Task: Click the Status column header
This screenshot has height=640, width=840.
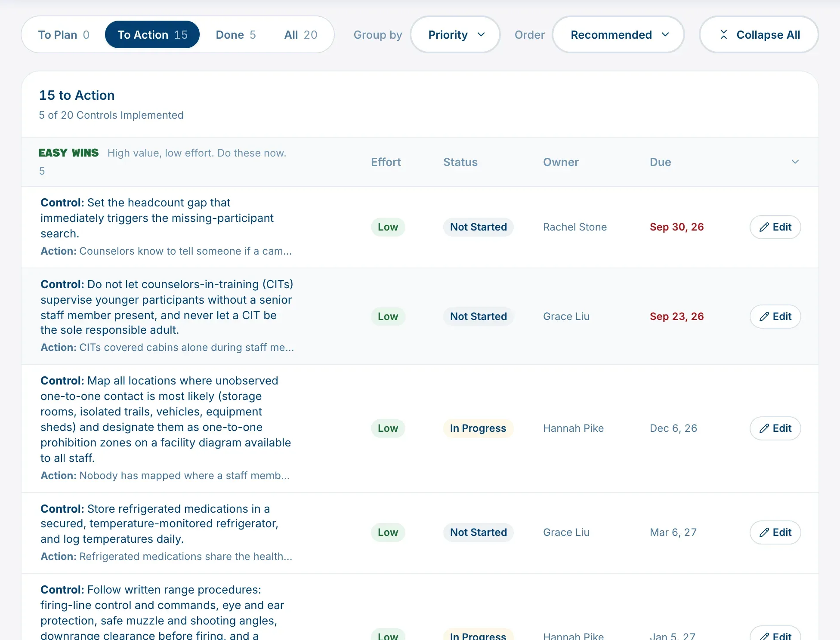Action: click(460, 162)
